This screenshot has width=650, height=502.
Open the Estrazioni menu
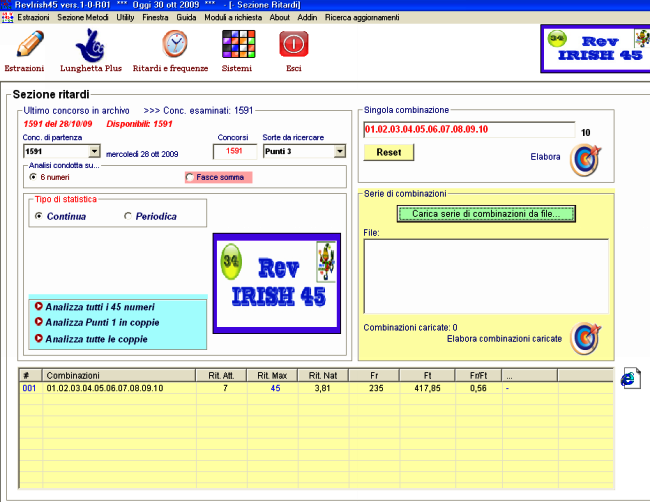click(x=33, y=17)
